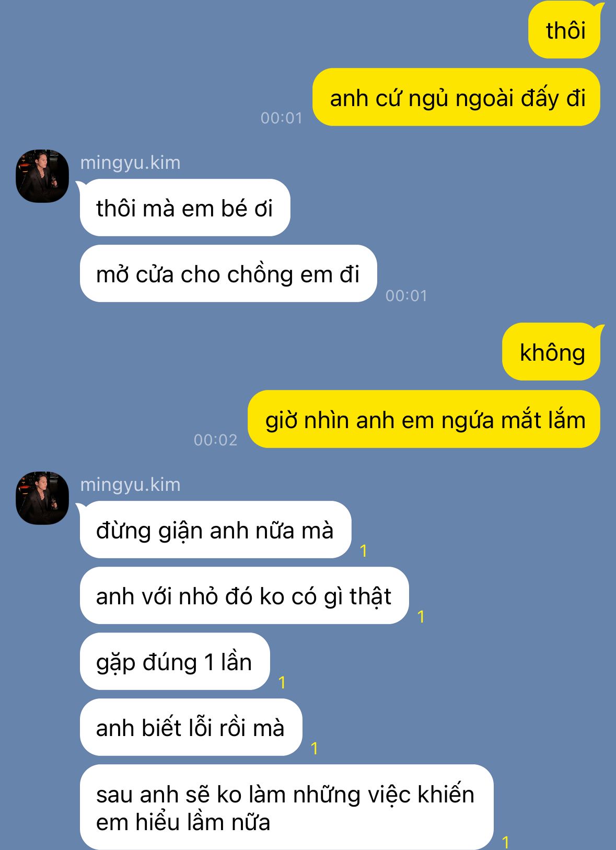The height and width of the screenshot is (850, 616).
Task: Open mingyu.kim's upper profile avatar
Action: point(42,176)
